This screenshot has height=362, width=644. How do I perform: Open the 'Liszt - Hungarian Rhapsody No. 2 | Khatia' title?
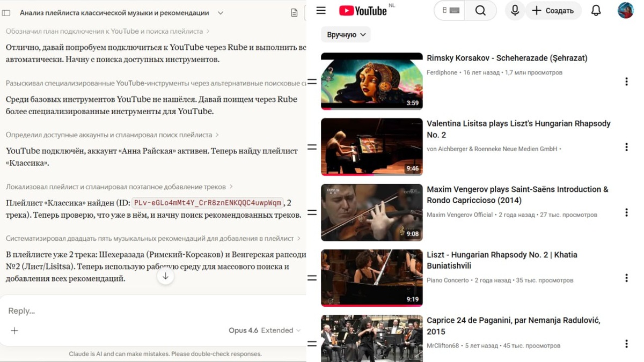[x=502, y=260]
